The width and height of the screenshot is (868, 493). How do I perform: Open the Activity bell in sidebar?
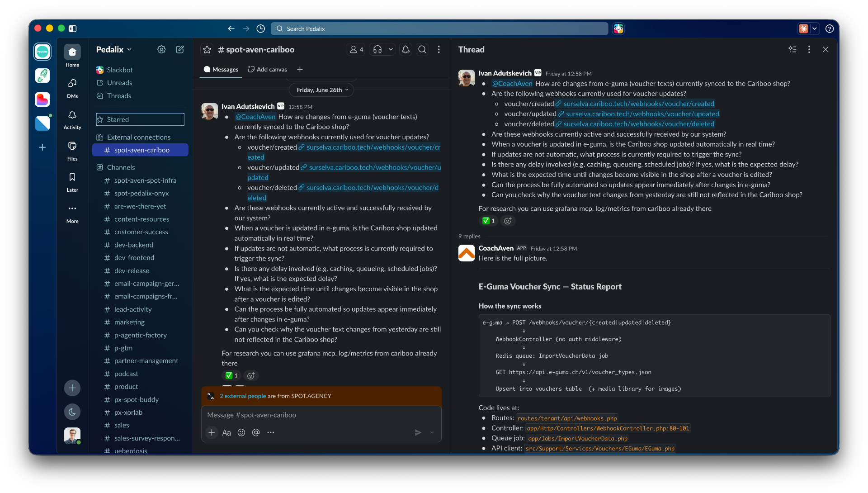coord(72,119)
